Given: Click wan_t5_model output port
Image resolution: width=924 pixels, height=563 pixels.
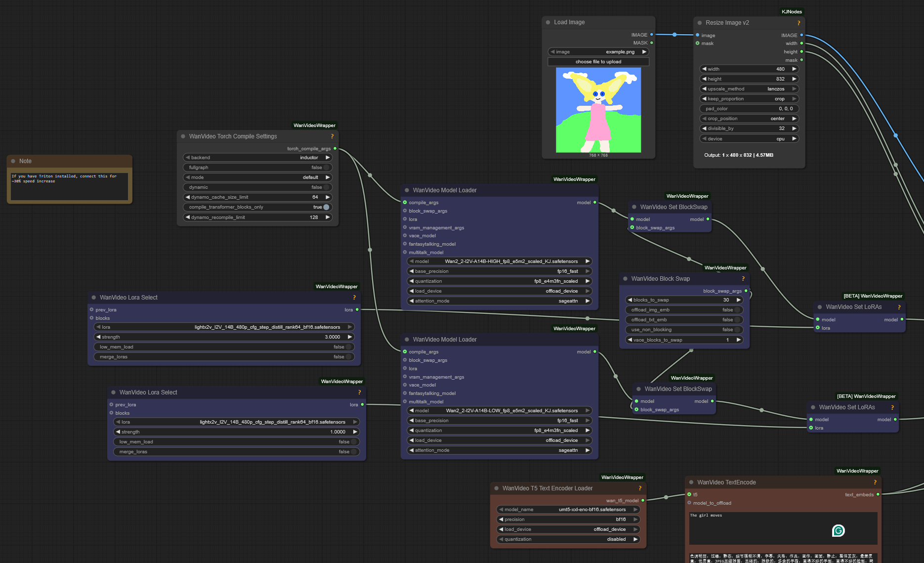Looking at the screenshot, I should tap(643, 500).
